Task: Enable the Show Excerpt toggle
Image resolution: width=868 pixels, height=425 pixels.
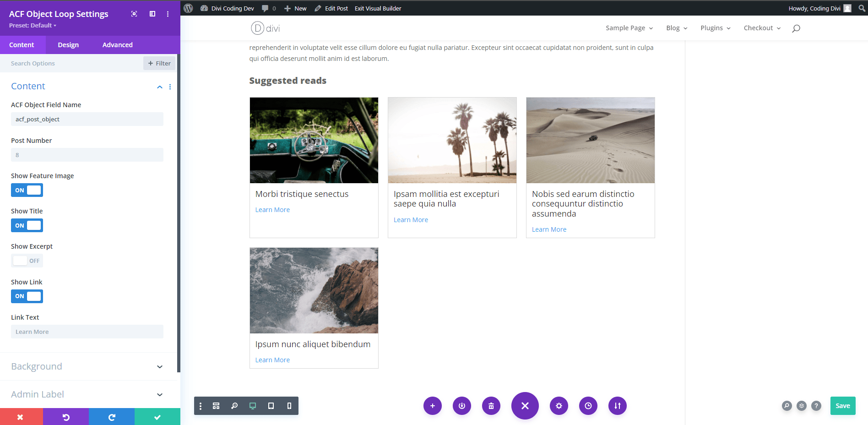Action: point(27,261)
